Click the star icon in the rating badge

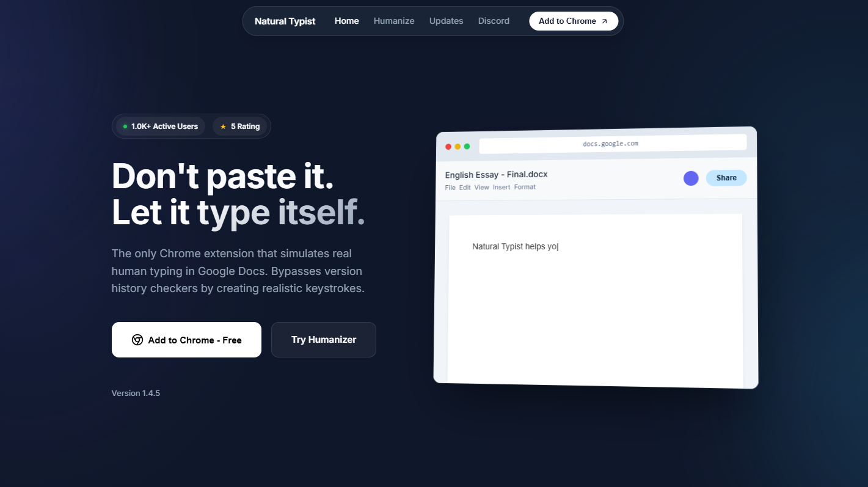click(x=222, y=126)
